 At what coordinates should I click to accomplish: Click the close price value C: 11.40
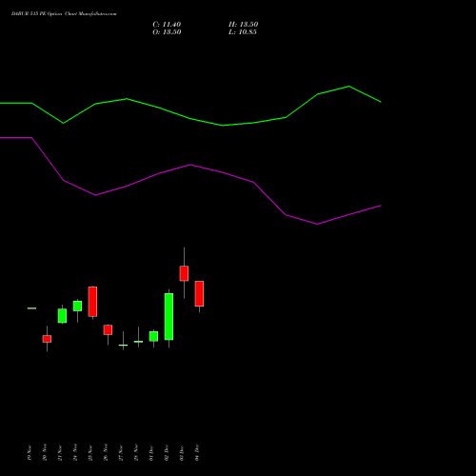(167, 25)
